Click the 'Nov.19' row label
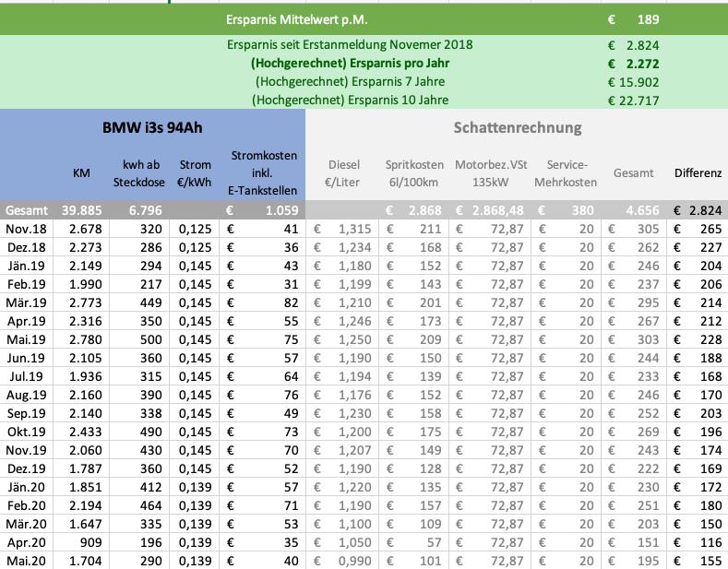The width and height of the screenshot is (728, 569). point(26,450)
